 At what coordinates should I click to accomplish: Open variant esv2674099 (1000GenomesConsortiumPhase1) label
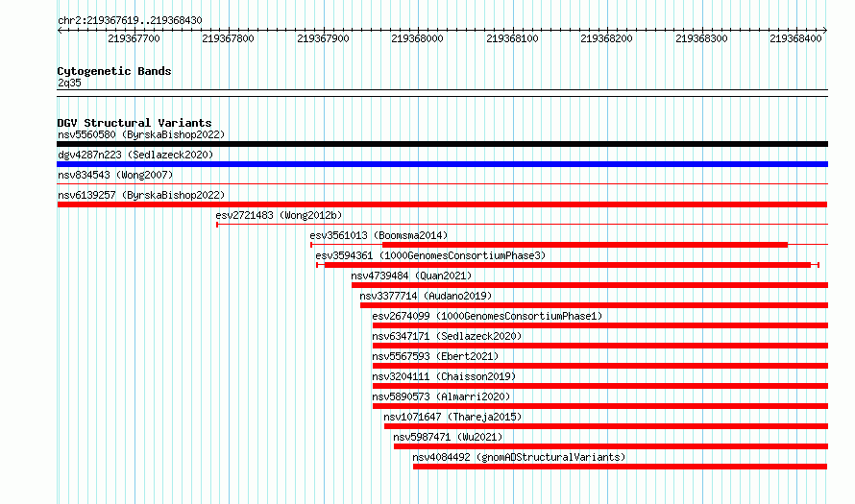[x=487, y=316]
